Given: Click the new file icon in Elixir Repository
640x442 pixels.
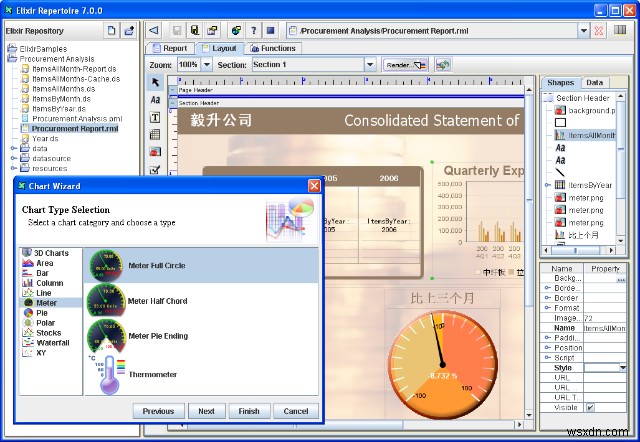Looking at the screenshot, I should click(x=111, y=31).
